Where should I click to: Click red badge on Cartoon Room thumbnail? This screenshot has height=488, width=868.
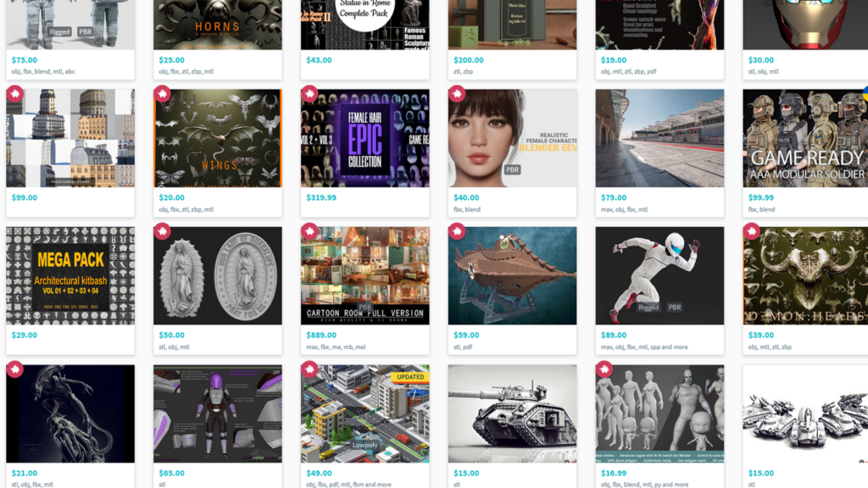(x=309, y=231)
